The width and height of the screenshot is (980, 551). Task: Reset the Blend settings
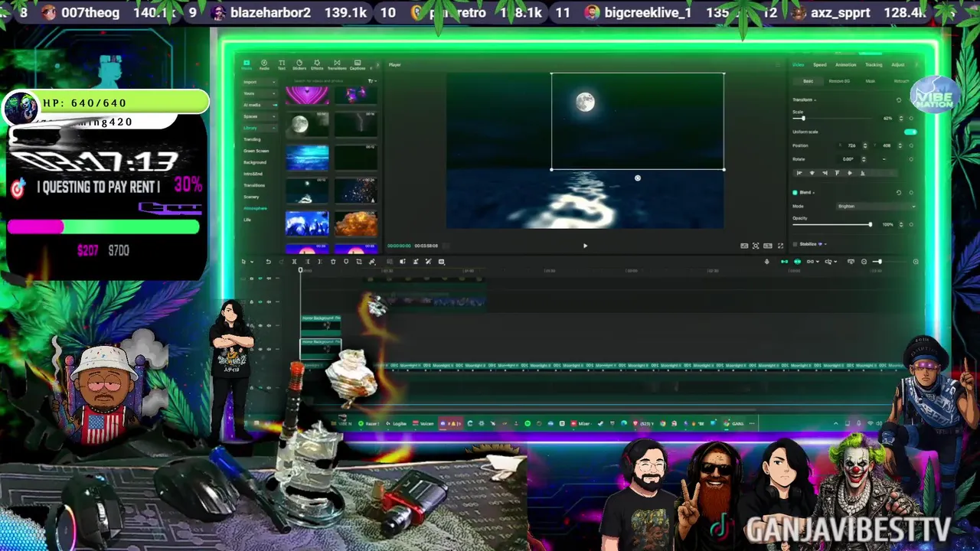pos(899,192)
